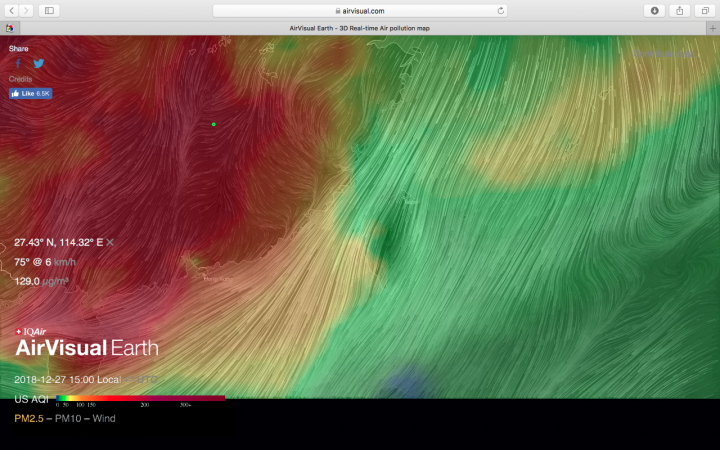Viewport: 720px width, 450px height.
Task: Share on Twitter bird icon
Action: 39,63
